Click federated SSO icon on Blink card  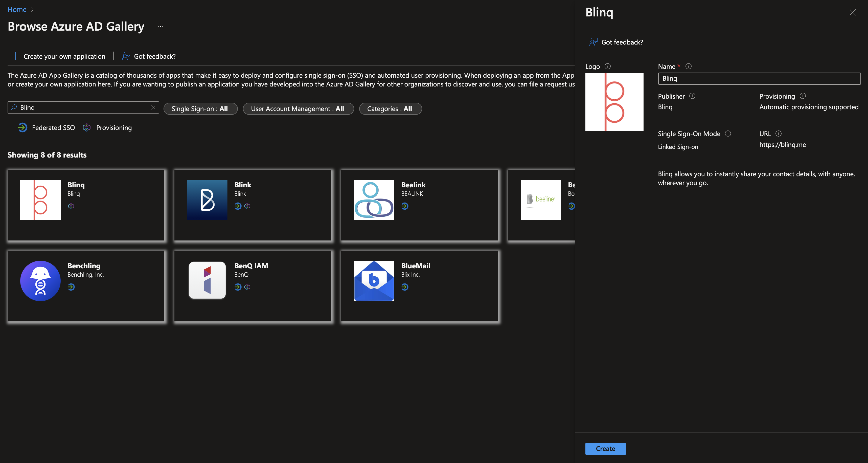238,206
